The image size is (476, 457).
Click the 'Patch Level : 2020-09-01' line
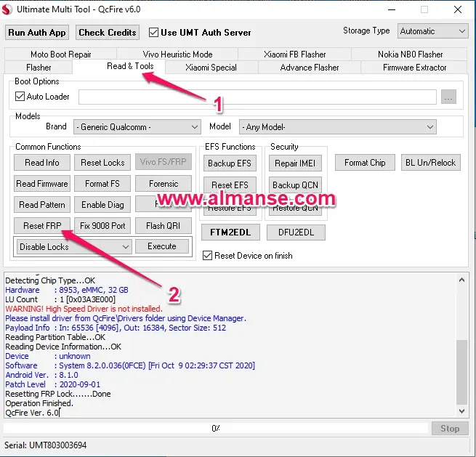pyautogui.click(x=52, y=384)
